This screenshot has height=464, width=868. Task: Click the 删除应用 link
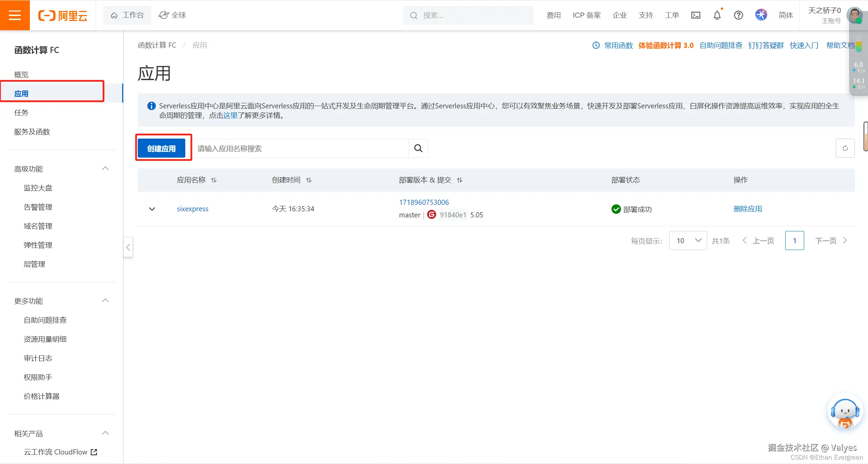[748, 209]
